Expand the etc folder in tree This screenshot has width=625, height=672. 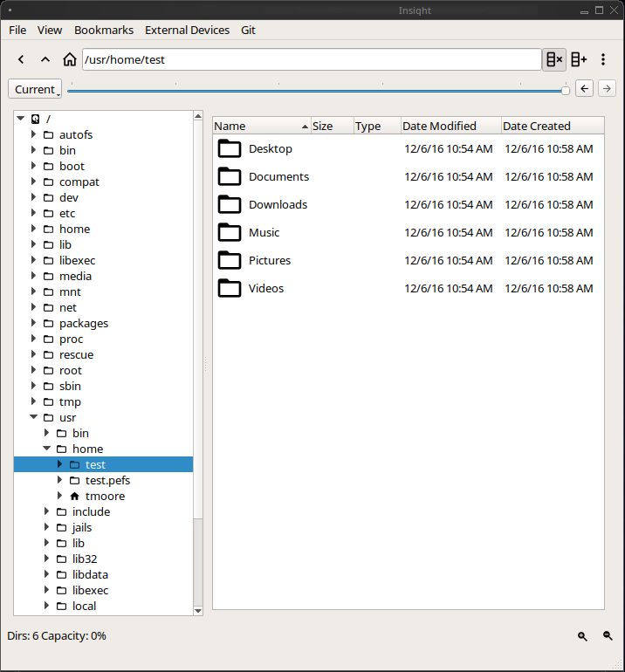pyautogui.click(x=35, y=213)
